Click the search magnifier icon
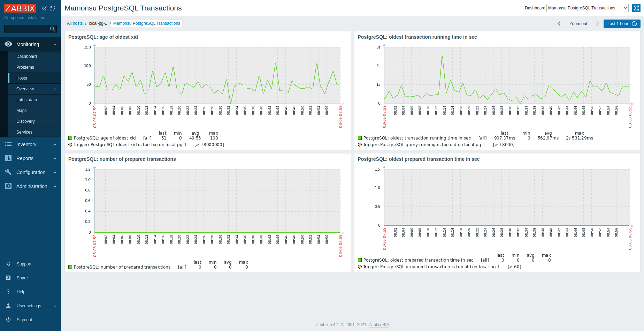644x331 pixels. point(53,29)
